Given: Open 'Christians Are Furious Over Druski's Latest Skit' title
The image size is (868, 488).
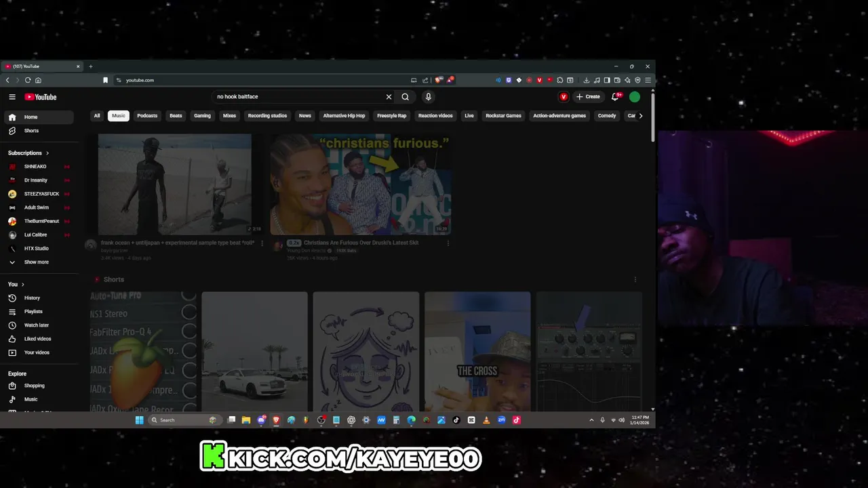Looking at the screenshot, I should point(361,243).
